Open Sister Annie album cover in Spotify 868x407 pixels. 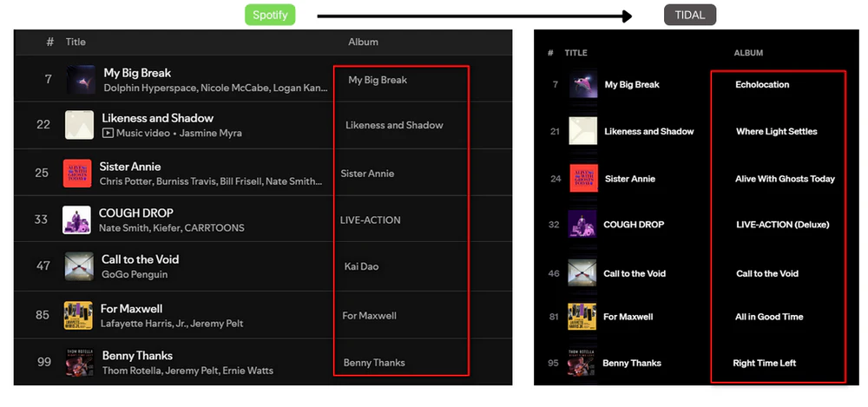pos(77,174)
